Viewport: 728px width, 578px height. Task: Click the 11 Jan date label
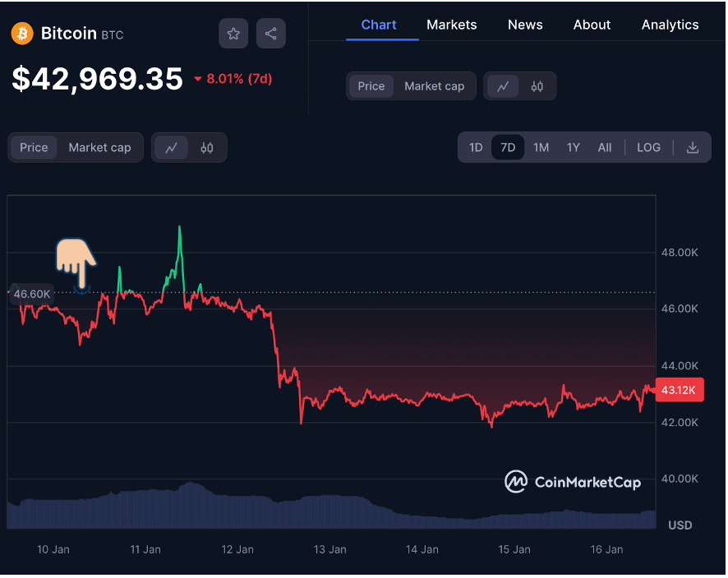[145, 550]
